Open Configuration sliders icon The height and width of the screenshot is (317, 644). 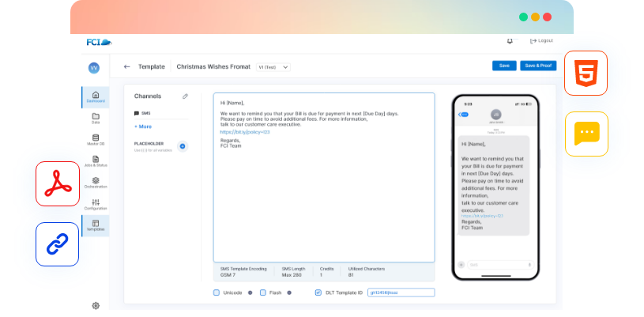(95, 205)
